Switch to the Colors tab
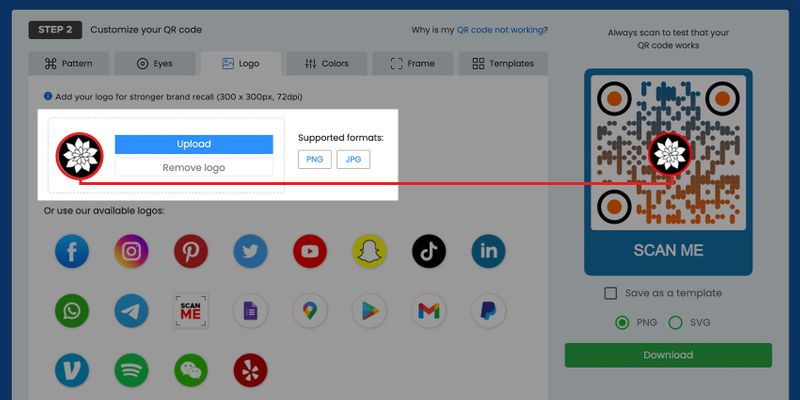The height and width of the screenshot is (400, 800). click(x=327, y=64)
